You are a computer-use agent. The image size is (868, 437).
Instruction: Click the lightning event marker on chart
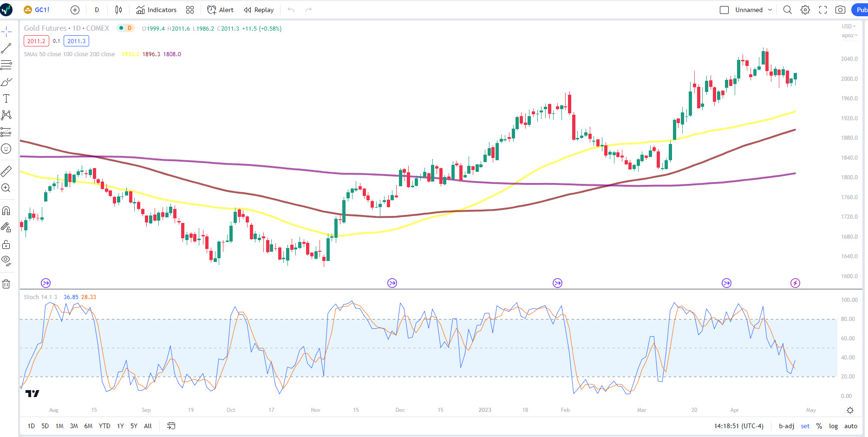[795, 283]
